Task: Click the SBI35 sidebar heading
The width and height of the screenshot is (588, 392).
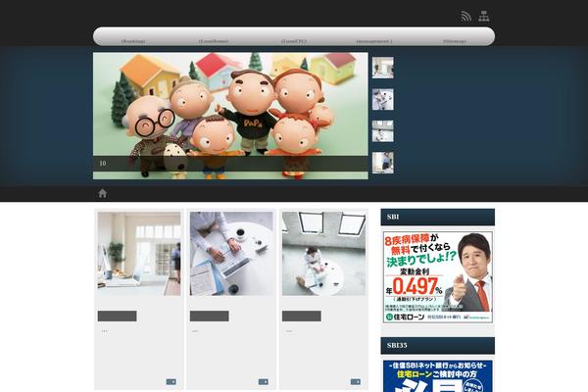Action: [x=438, y=346]
